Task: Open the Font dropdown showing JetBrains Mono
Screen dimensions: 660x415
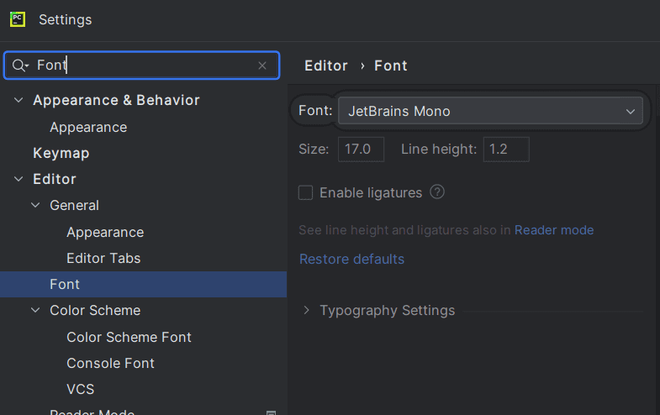Action: click(x=490, y=111)
